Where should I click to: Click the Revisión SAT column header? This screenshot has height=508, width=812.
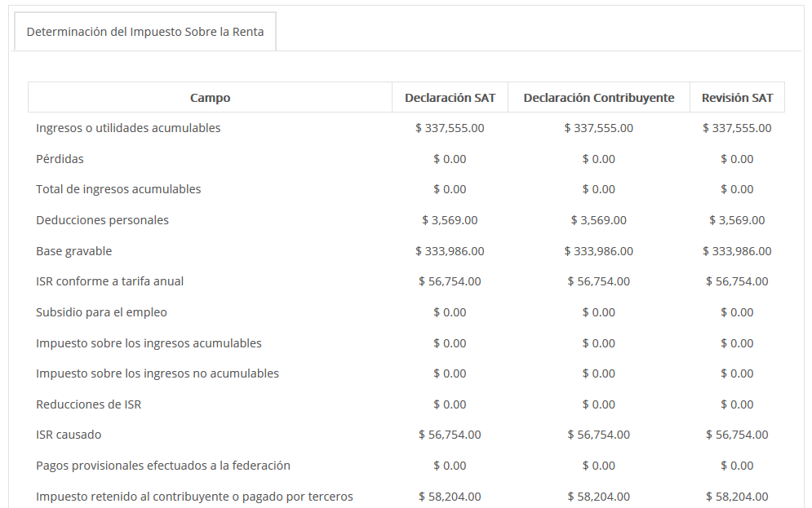pos(737,97)
